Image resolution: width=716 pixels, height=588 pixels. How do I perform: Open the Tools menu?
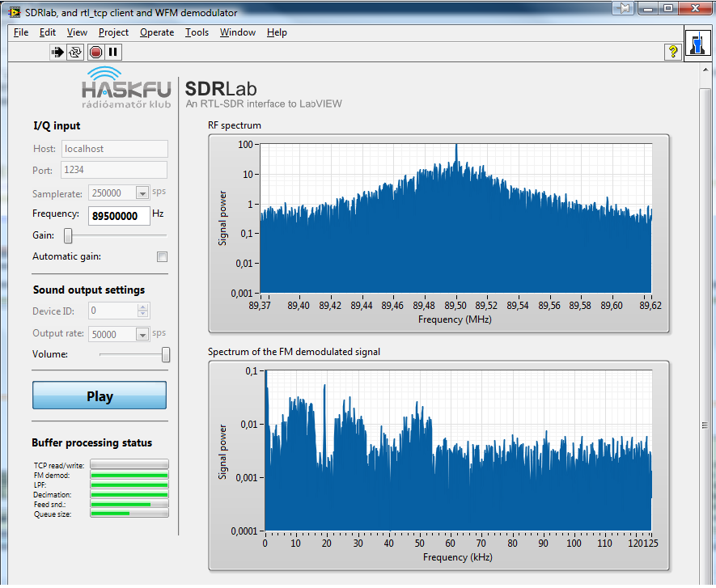197,32
